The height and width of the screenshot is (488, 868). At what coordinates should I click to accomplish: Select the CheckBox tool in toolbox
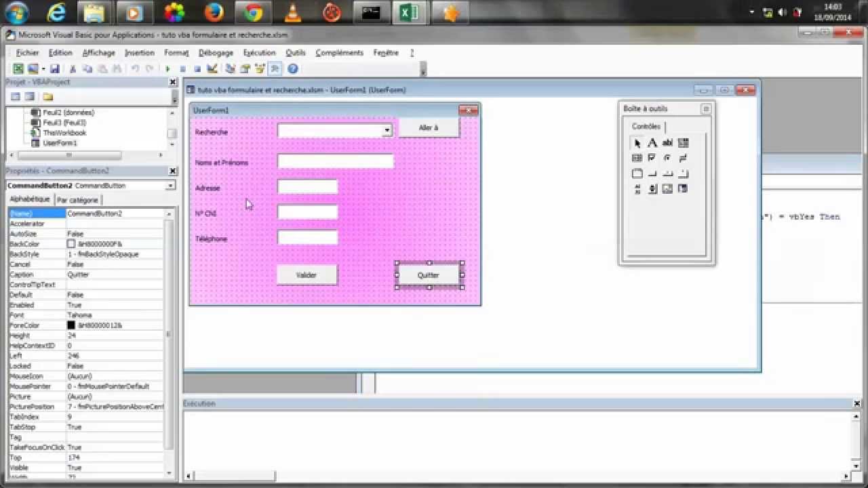point(652,158)
